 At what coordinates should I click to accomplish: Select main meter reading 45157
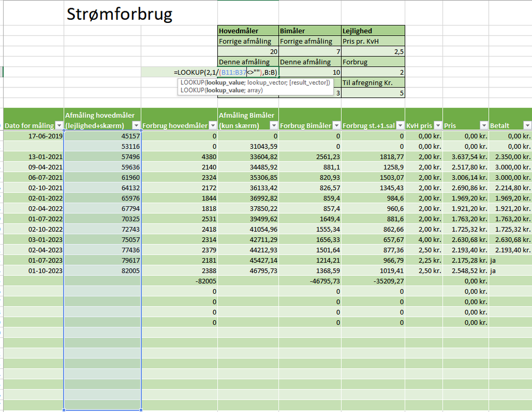point(102,136)
